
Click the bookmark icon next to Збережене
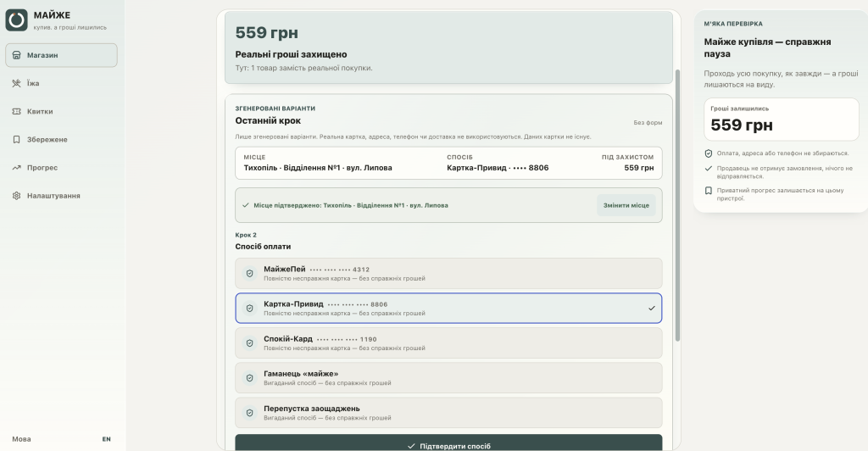[17, 139]
